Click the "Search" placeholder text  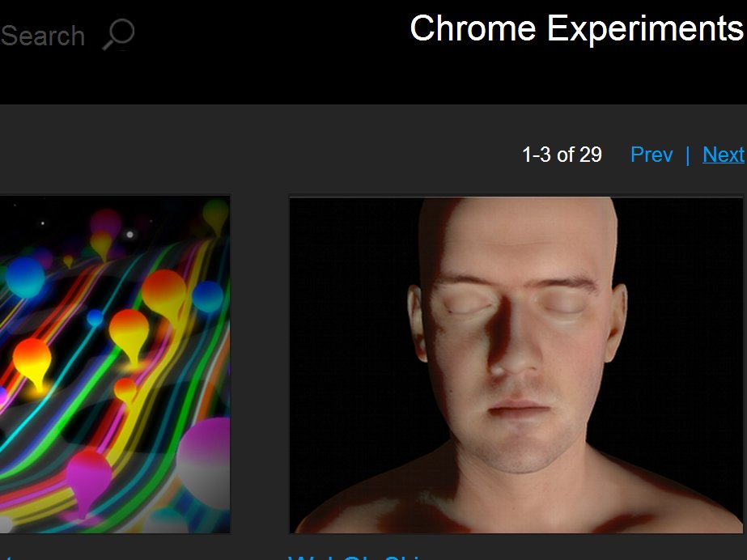coord(42,36)
